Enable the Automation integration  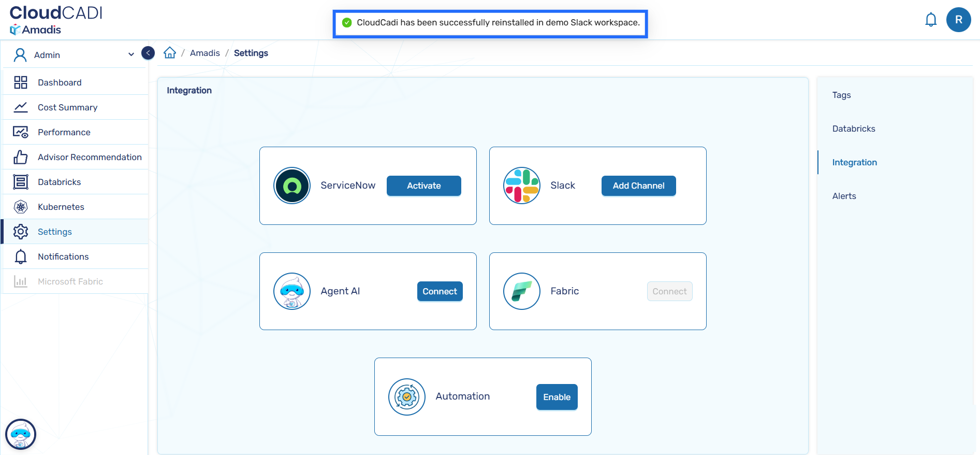pos(557,397)
